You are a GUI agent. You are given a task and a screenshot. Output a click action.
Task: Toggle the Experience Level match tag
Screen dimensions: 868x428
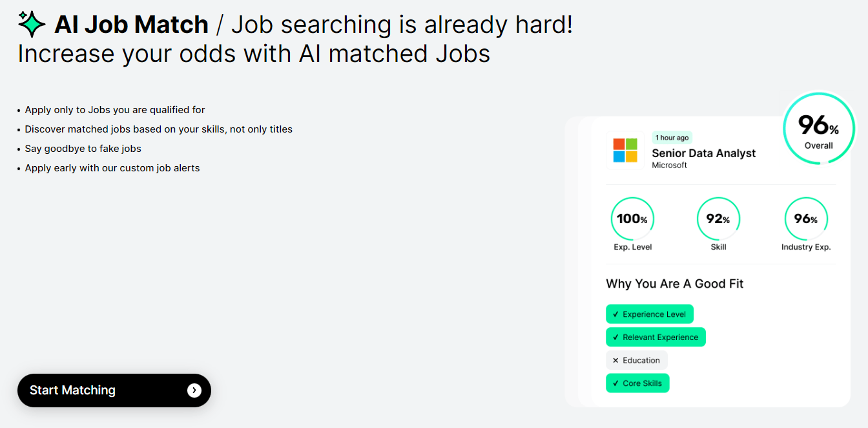[x=650, y=314]
